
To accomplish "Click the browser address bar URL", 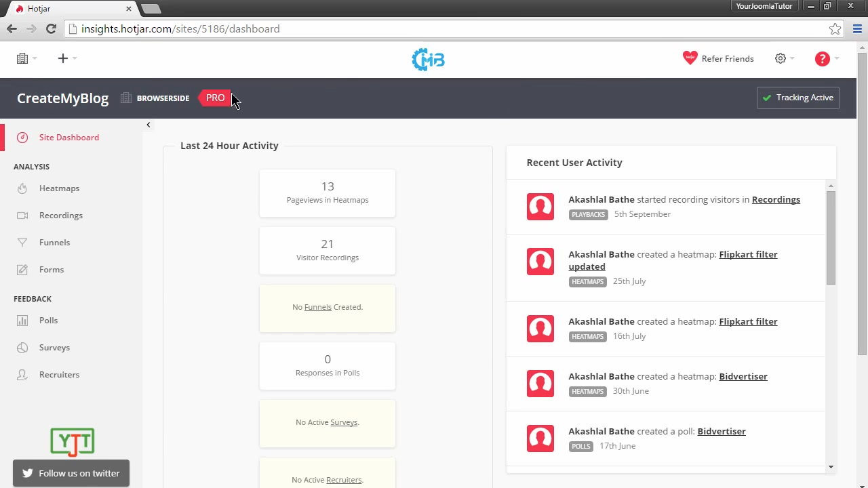I will coord(180,29).
